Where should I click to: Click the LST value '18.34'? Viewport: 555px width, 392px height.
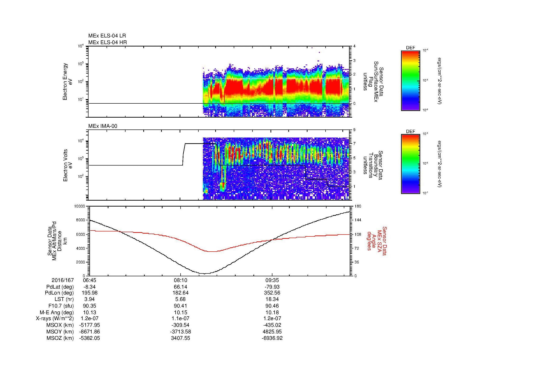(x=272, y=300)
